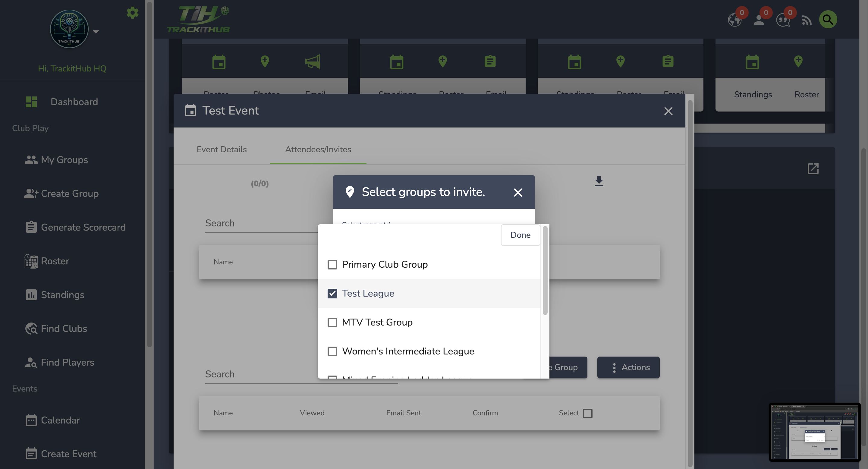Click the Generate Scorecard clipboard icon
Image resolution: width=868 pixels, height=469 pixels.
31,227
